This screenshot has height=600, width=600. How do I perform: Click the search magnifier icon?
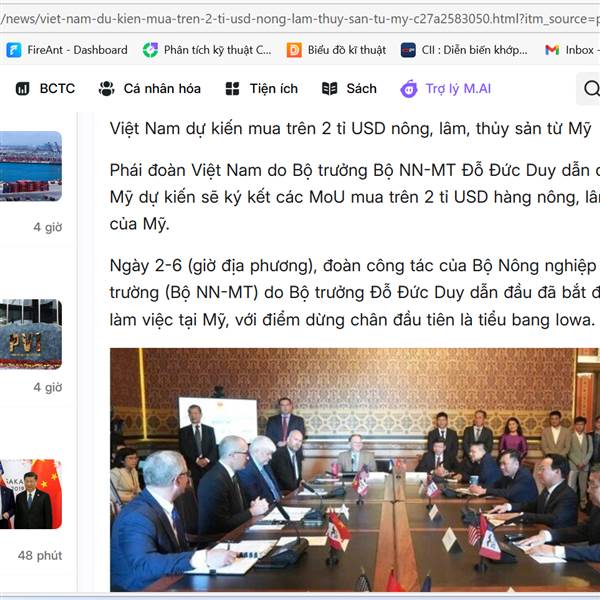(x=592, y=88)
